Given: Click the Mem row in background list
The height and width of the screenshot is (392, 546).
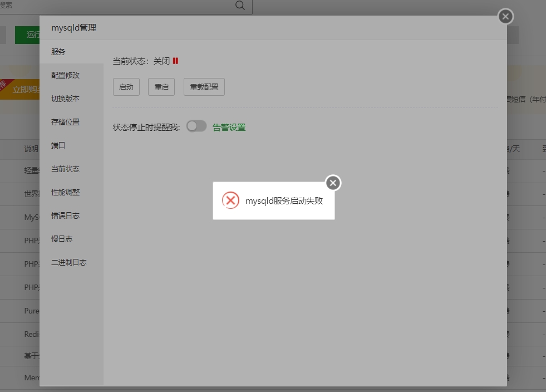Looking at the screenshot, I should (20, 378).
